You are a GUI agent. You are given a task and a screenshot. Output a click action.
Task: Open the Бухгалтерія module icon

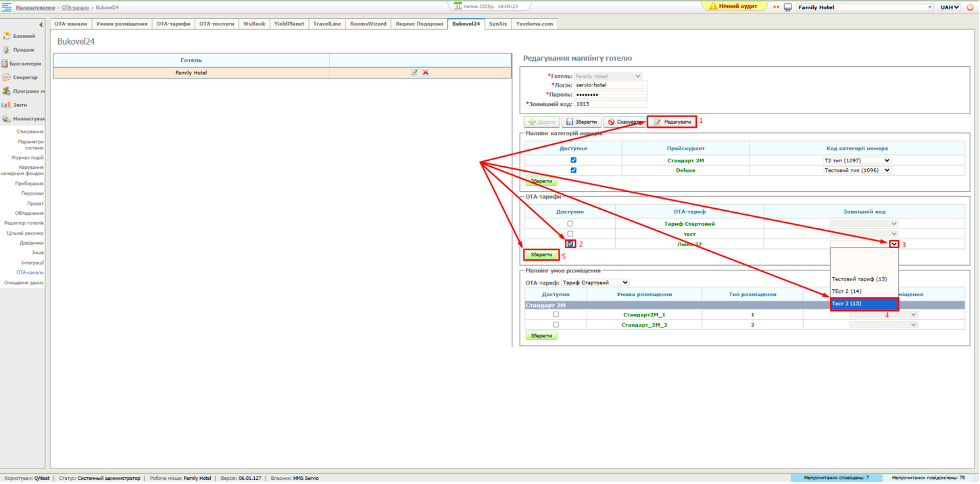6,63
